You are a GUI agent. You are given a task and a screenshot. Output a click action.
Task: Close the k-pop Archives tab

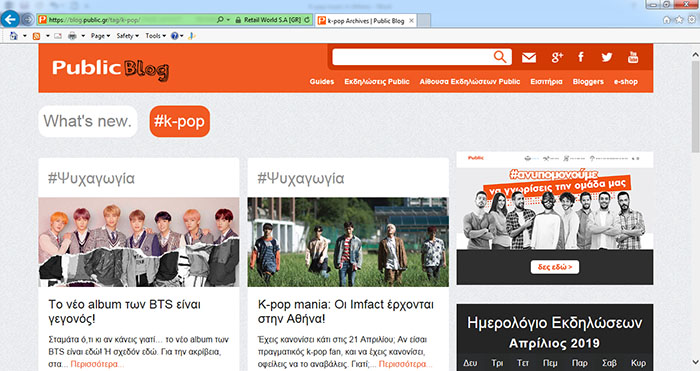point(411,21)
